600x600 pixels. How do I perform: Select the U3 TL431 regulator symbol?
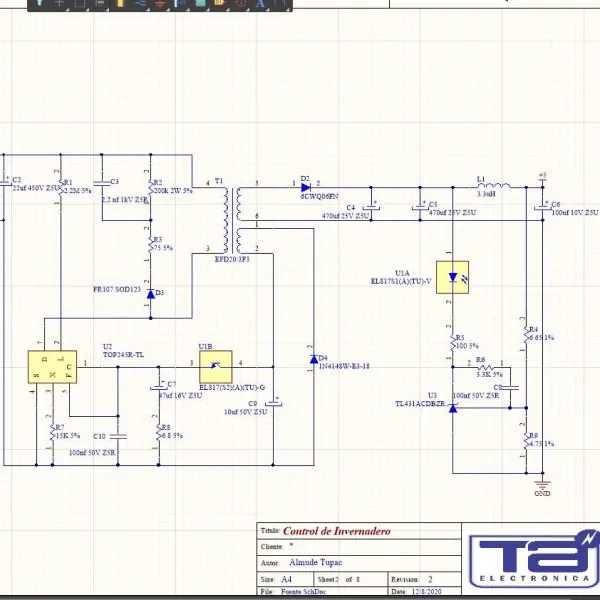453,408
